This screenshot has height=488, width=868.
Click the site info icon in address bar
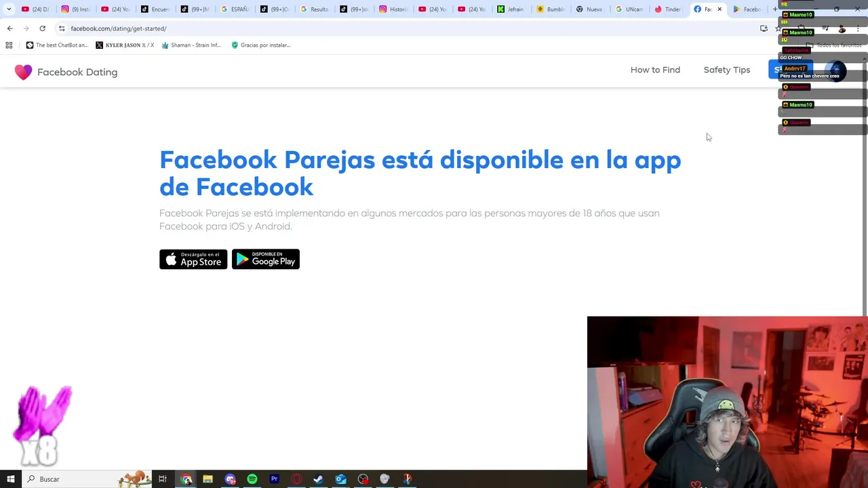pyautogui.click(x=62, y=28)
